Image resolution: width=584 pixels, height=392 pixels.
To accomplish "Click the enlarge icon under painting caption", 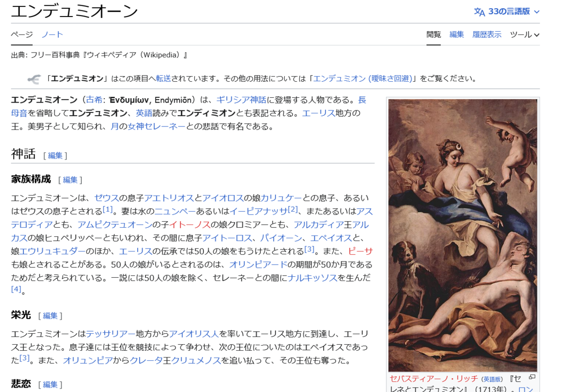I will click(532, 377).
